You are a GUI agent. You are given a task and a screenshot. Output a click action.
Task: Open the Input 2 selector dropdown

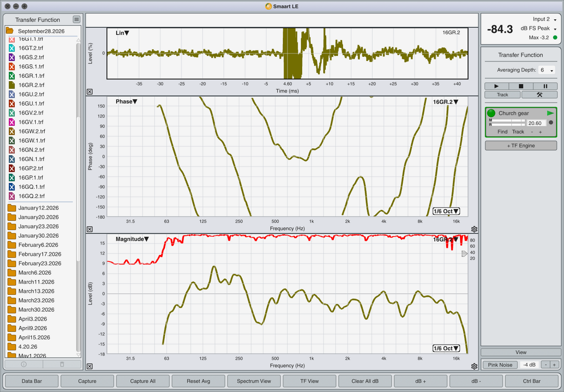545,19
